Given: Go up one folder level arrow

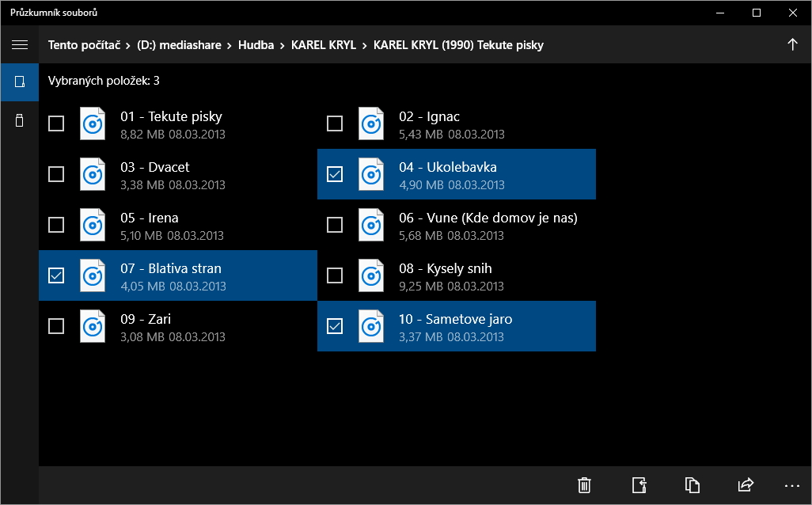Looking at the screenshot, I should point(792,44).
